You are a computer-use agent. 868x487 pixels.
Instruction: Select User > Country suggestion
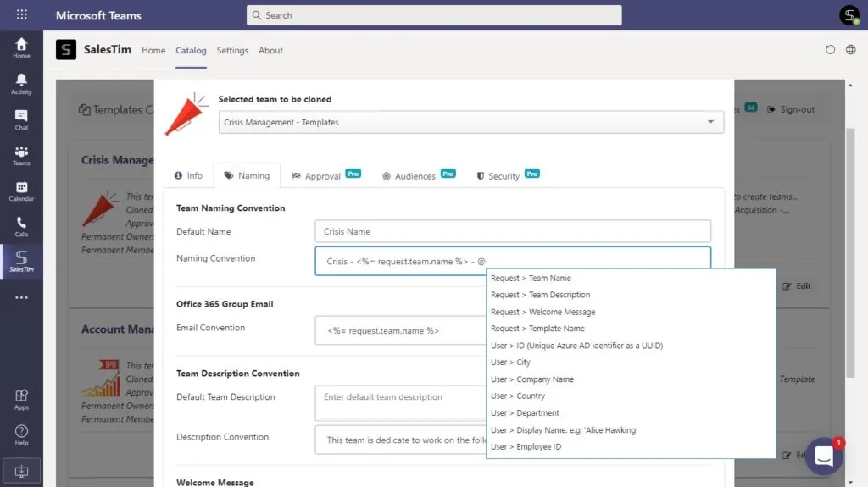(x=631, y=396)
